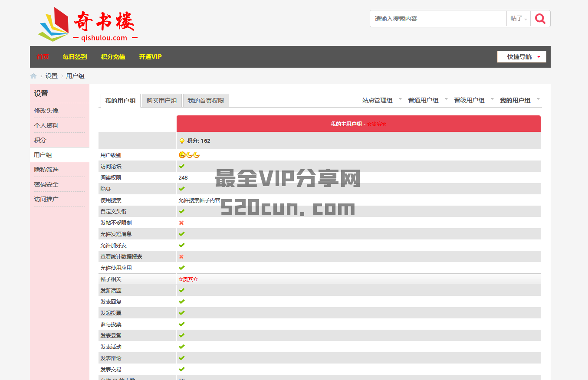Click the green check for 发表活动
588x380 pixels.
(x=182, y=347)
